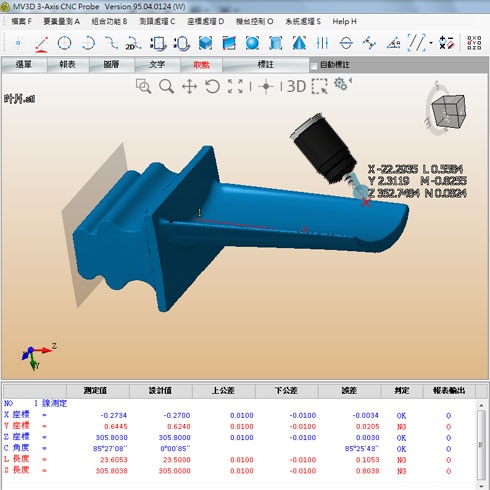Switch to the 文字 tab

coord(157,64)
